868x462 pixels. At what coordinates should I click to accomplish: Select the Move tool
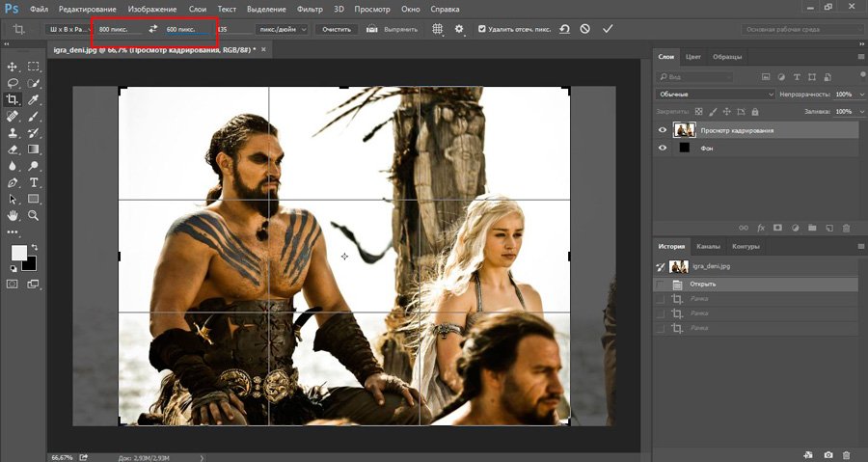tap(13, 67)
